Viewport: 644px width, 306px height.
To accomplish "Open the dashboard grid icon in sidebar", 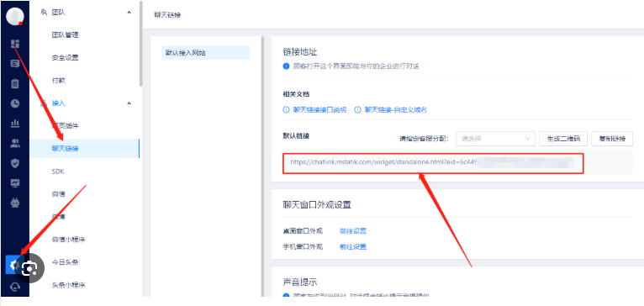I will 15,44.
